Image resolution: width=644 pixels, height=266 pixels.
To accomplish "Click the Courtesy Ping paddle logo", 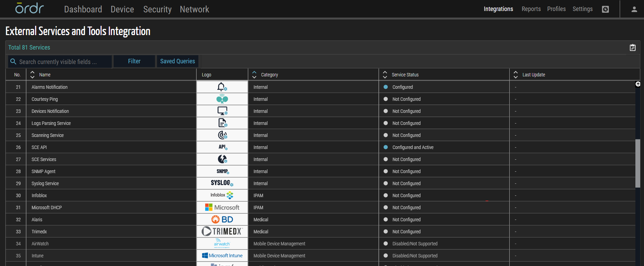I will coord(222,99).
